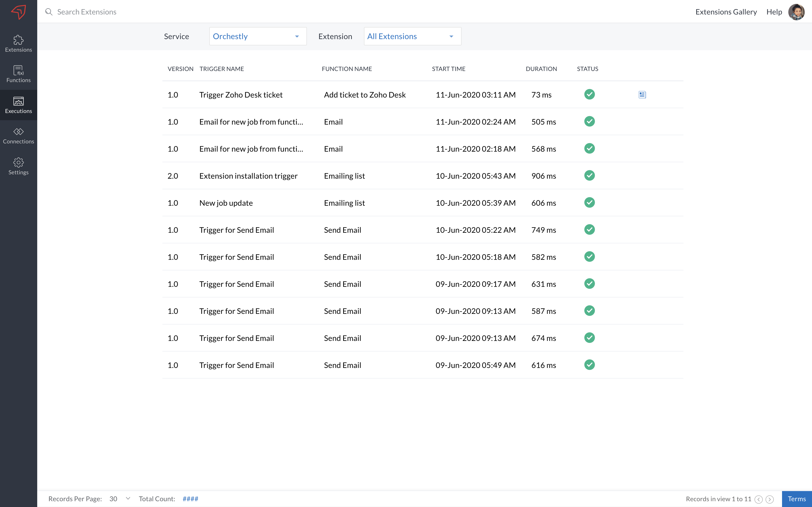Click the user profile avatar

pyautogui.click(x=796, y=12)
